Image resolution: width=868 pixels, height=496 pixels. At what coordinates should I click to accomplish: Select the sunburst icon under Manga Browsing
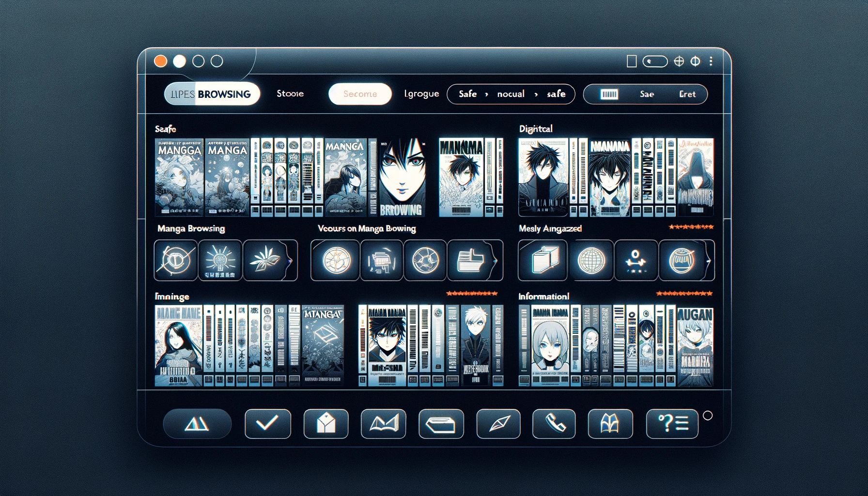(x=220, y=261)
